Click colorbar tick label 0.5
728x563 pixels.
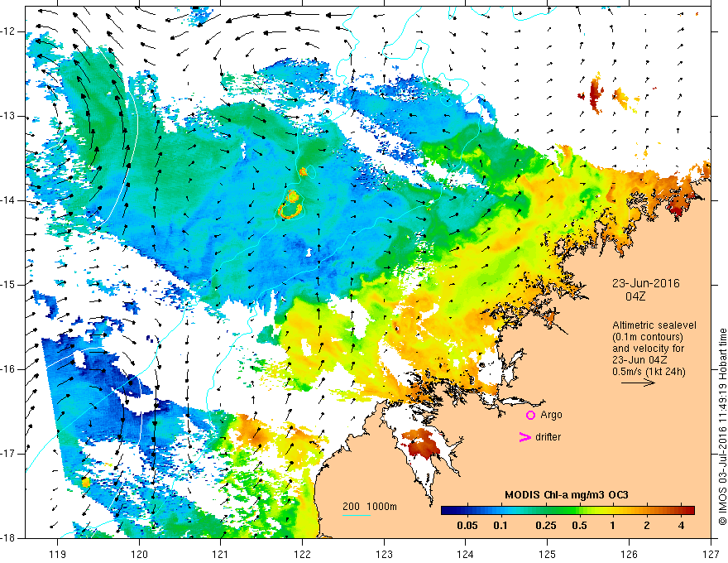(579, 526)
